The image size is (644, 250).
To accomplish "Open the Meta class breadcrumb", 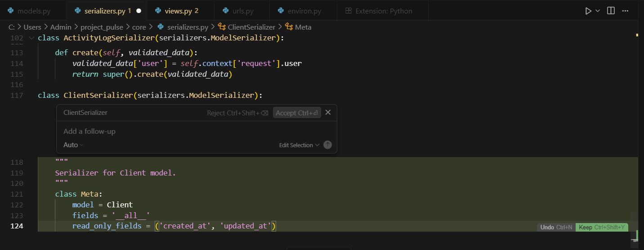I will pyautogui.click(x=303, y=27).
